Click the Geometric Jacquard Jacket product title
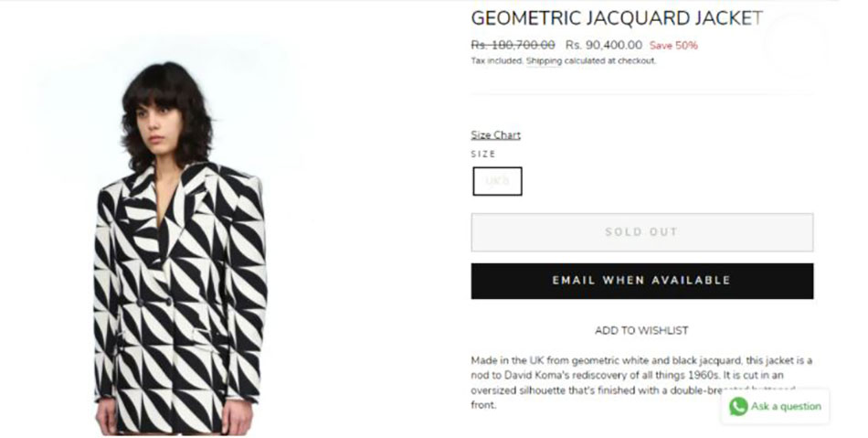 click(x=617, y=18)
